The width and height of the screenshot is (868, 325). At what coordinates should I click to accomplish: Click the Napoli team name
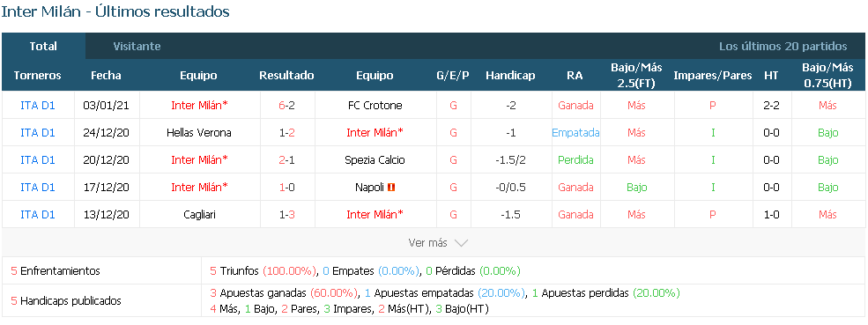pos(369,188)
